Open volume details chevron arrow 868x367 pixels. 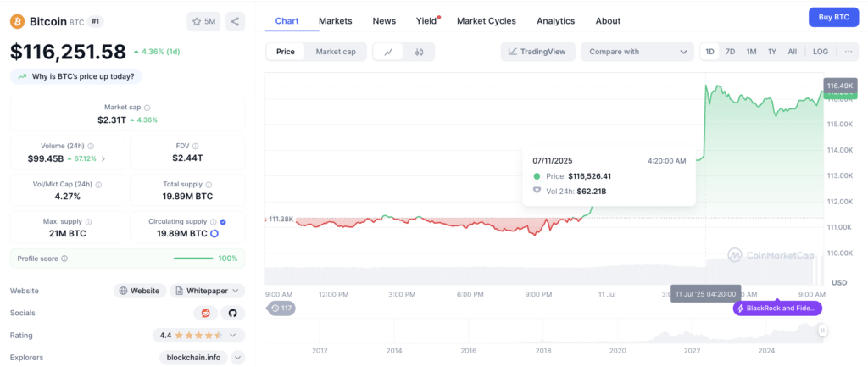[103, 158]
